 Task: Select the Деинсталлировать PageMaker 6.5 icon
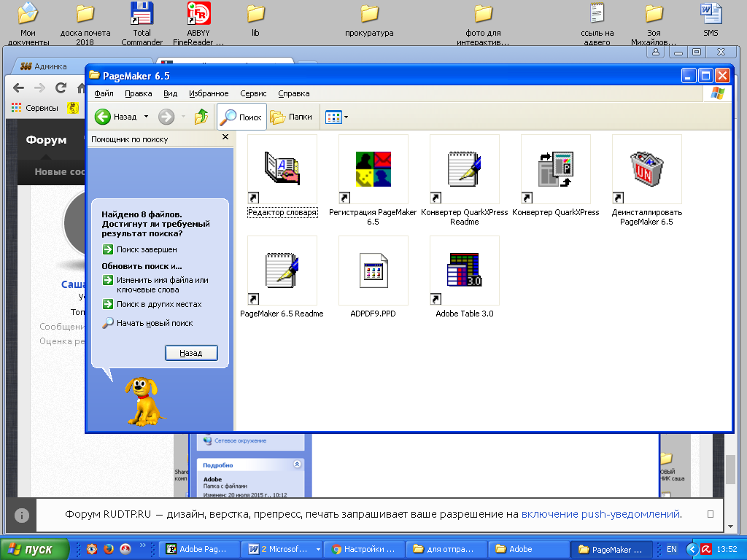point(646,169)
